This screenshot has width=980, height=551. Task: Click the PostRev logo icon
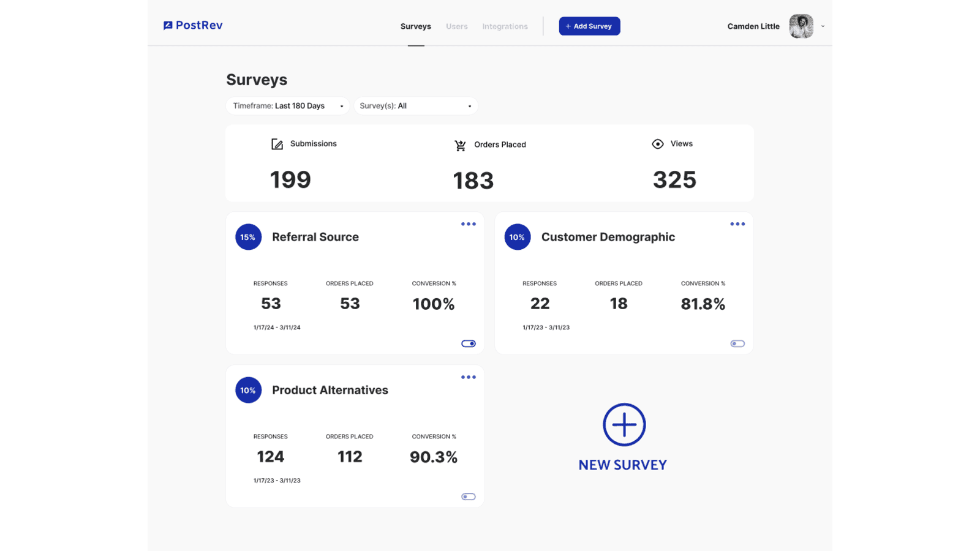click(168, 26)
